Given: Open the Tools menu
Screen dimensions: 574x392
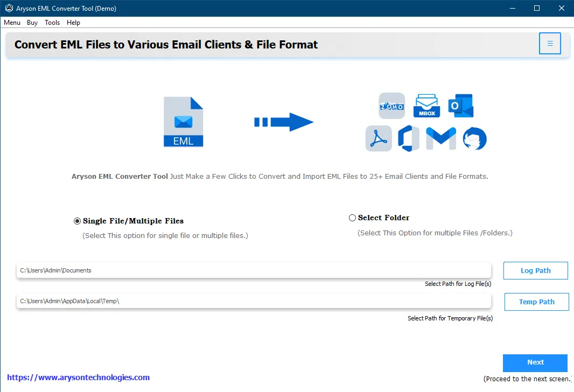Looking at the screenshot, I should (x=52, y=22).
